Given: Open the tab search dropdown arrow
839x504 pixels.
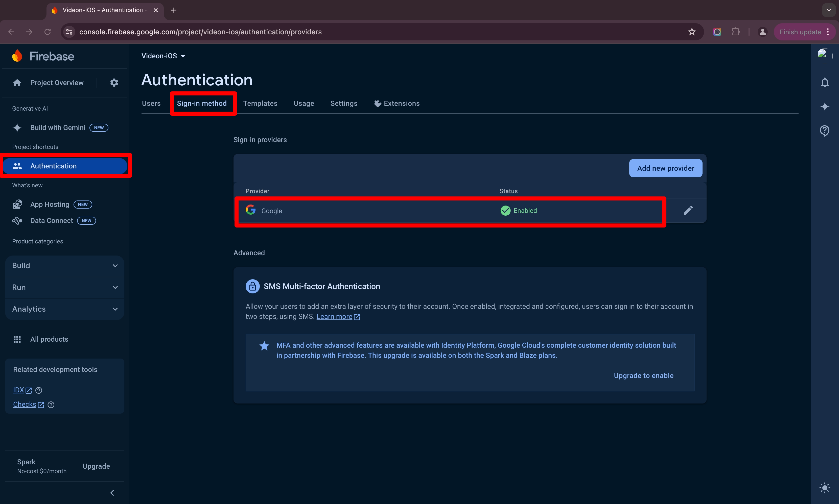Looking at the screenshot, I should tap(828, 10).
